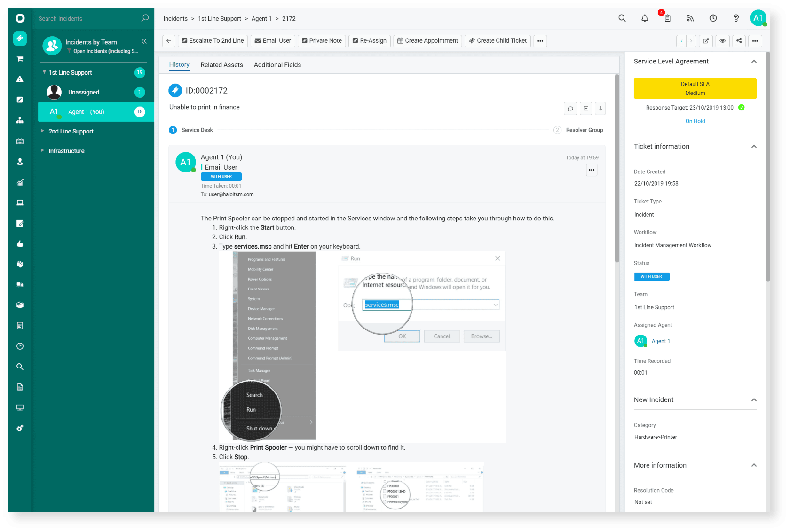790x532 pixels.
Task: Click Escalate To 2nd Line button
Action: [213, 41]
